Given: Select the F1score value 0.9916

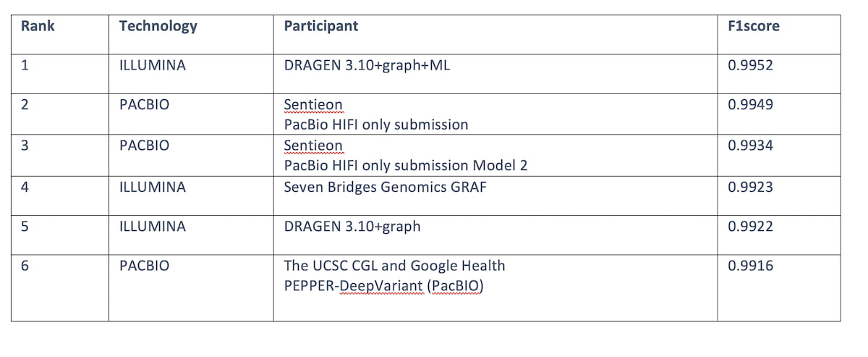Looking at the screenshot, I should (x=750, y=266).
